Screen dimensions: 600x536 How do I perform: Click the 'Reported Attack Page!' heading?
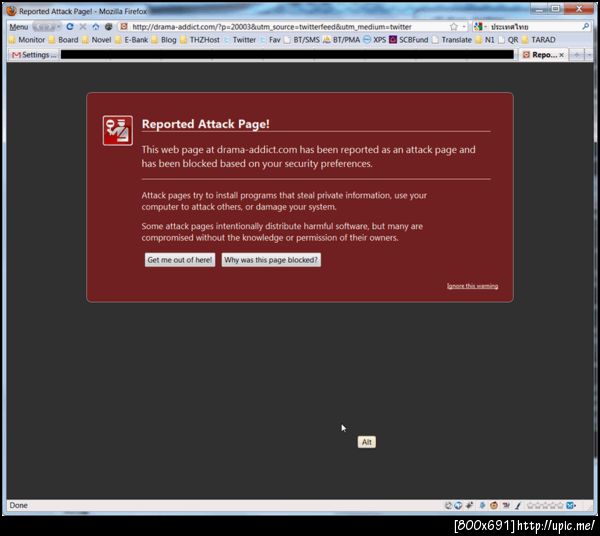click(x=205, y=124)
